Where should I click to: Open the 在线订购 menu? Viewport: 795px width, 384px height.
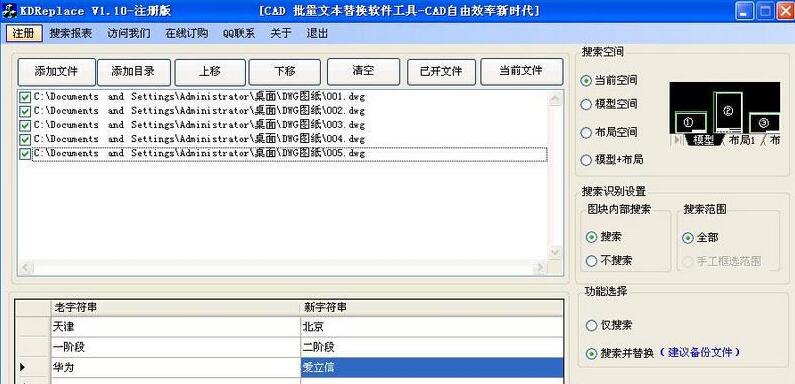tap(187, 34)
